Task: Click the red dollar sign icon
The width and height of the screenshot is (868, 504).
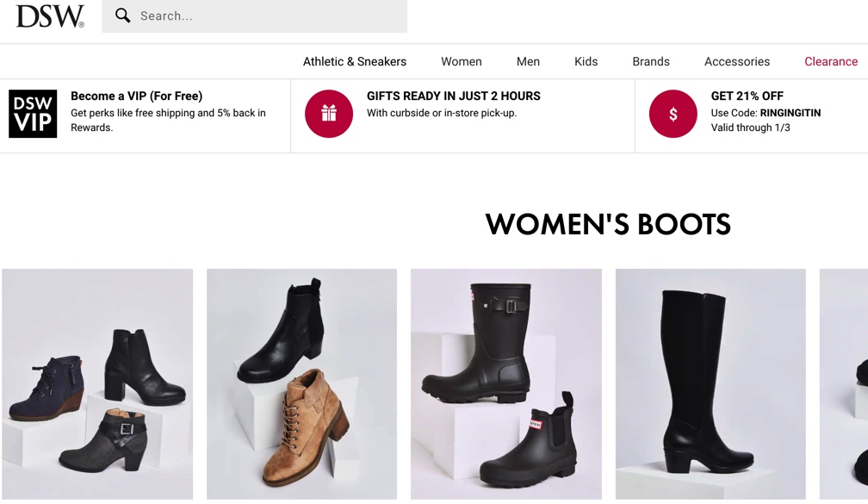Action: (x=673, y=114)
